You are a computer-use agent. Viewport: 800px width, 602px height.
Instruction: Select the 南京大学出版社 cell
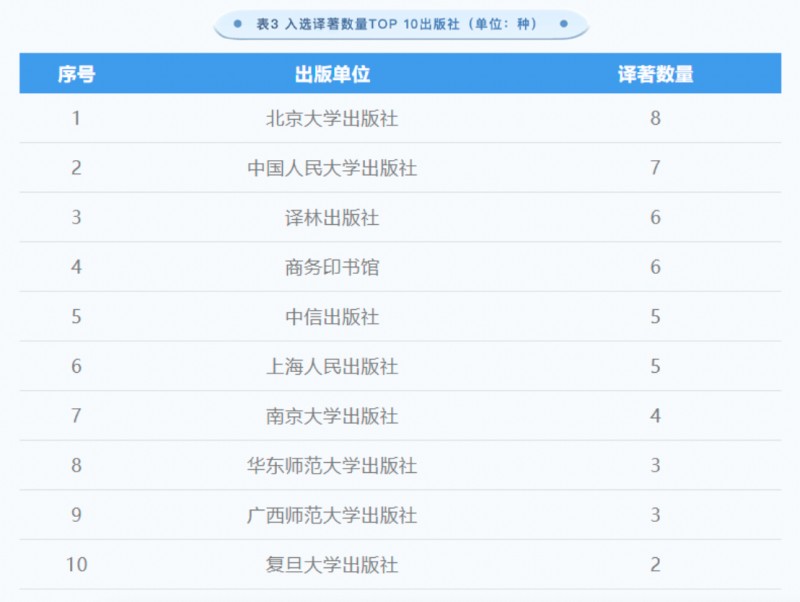(x=332, y=416)
